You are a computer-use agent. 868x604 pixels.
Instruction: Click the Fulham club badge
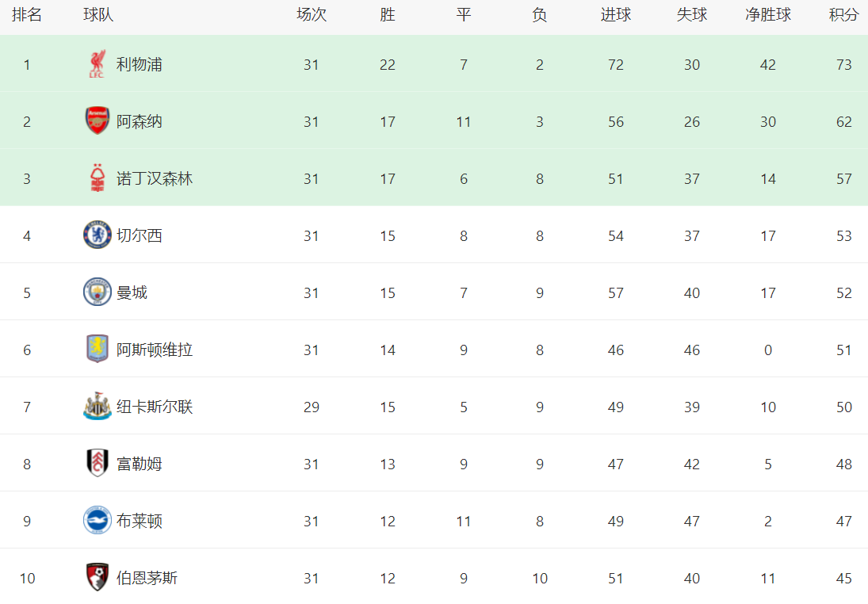click(x=98, y=463)
